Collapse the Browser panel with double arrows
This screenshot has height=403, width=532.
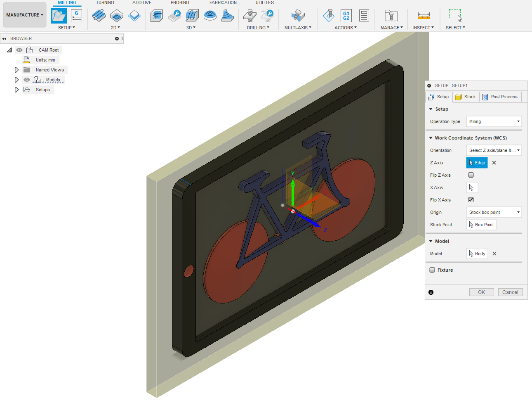pos(4,39)
